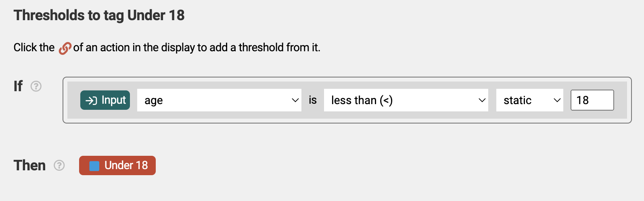Click the If label

click(18, 86)
